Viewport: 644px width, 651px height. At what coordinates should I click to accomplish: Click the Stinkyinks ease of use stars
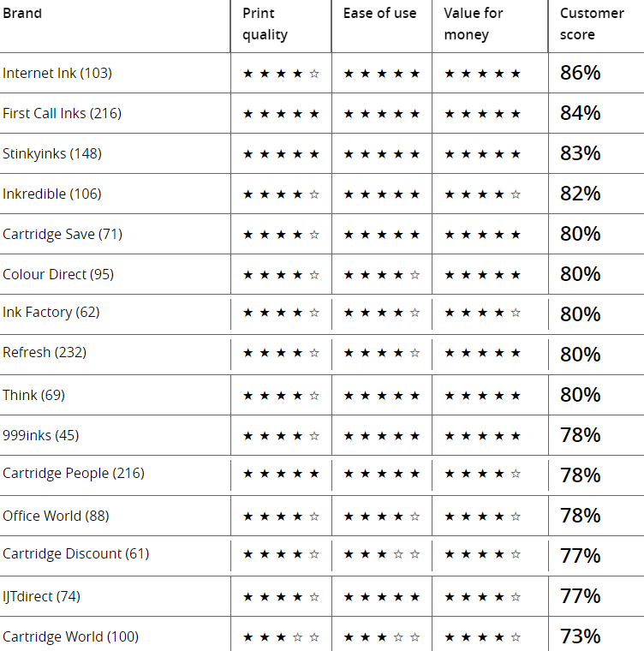382,154
